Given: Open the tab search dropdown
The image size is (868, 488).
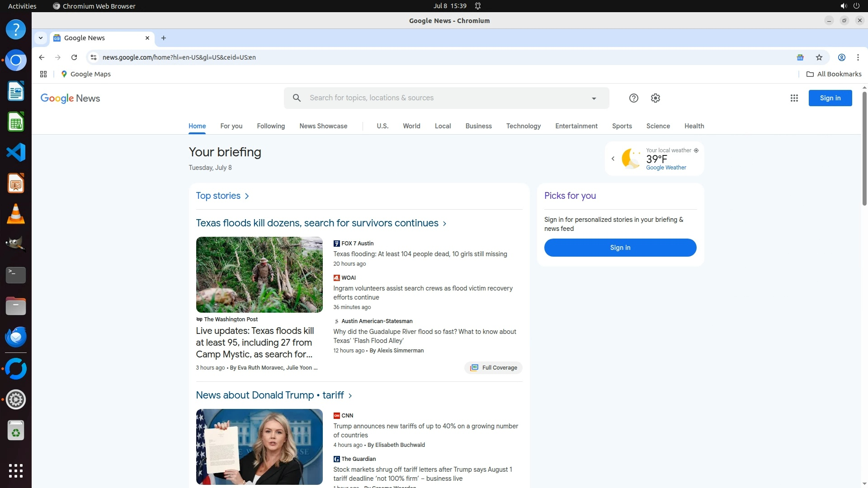Looking at the screenshot, I should pyautogui.click(x=41, y=38).
